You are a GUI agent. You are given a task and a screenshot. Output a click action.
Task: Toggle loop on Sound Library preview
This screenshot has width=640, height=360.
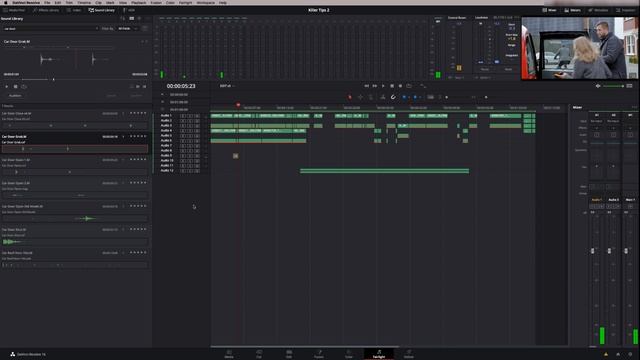point(24,87)
